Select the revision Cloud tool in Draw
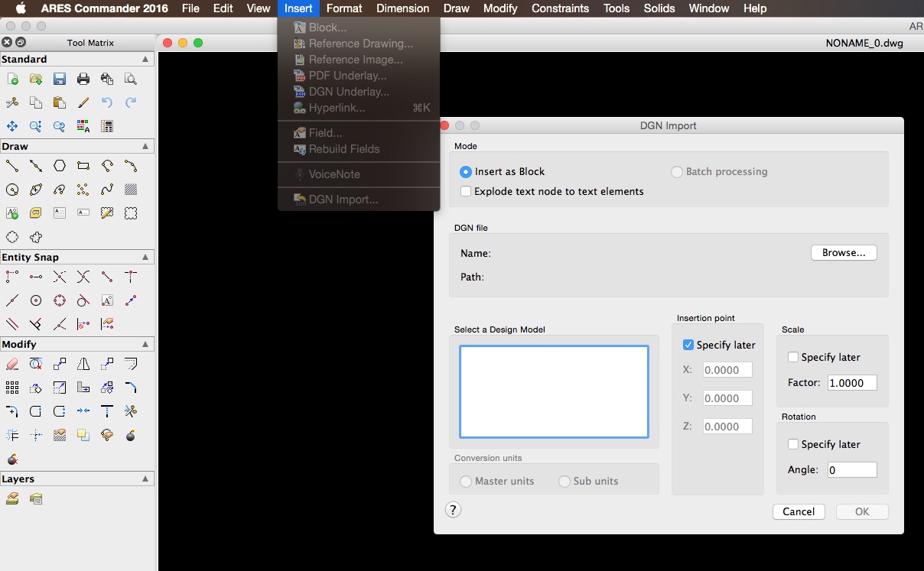924x571 pixels. point(36,237)
